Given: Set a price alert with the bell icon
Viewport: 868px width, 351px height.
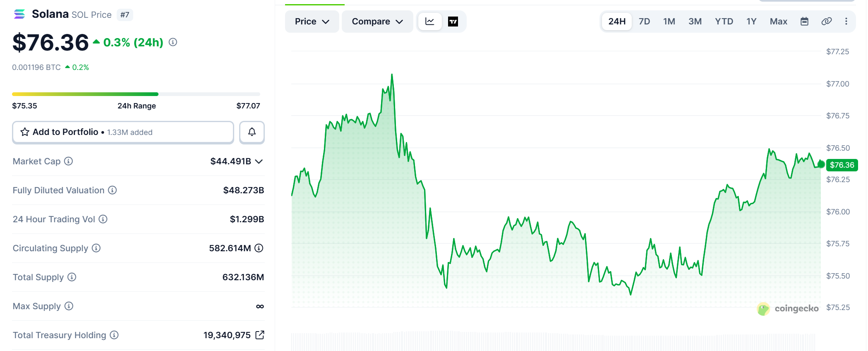Looking at the screenshot, I should (x=252, y=132).
